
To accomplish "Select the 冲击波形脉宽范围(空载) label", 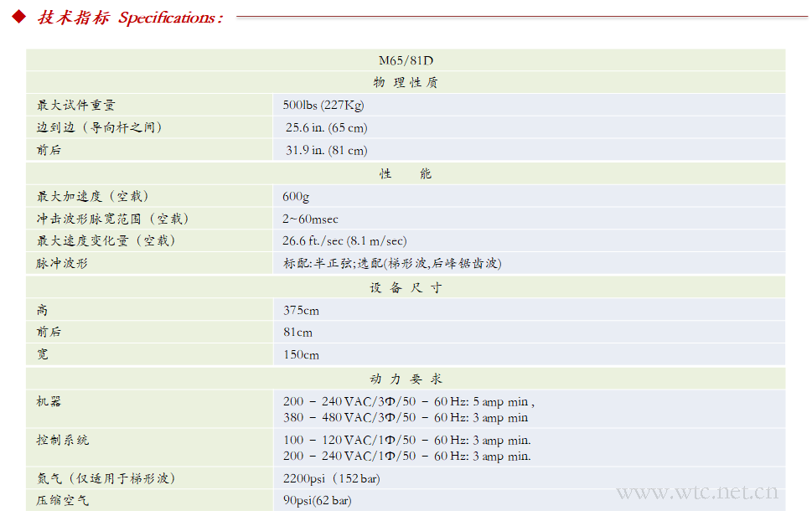I will point(113,219).
